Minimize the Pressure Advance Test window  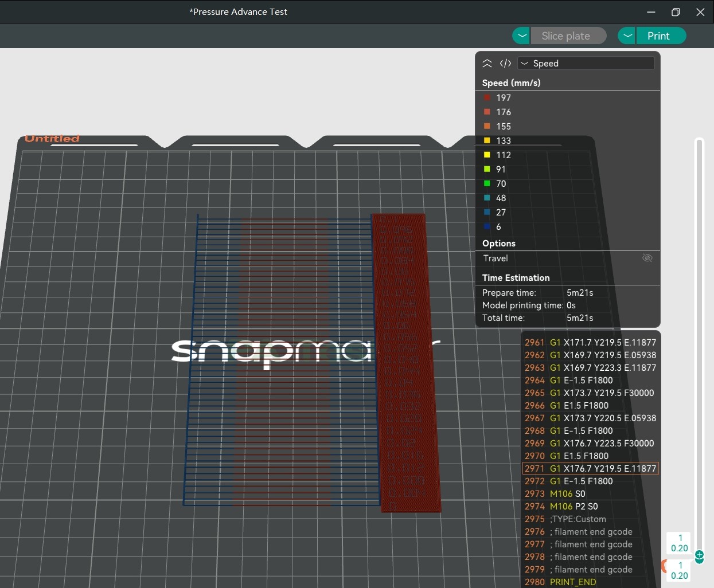click(651, 11)
